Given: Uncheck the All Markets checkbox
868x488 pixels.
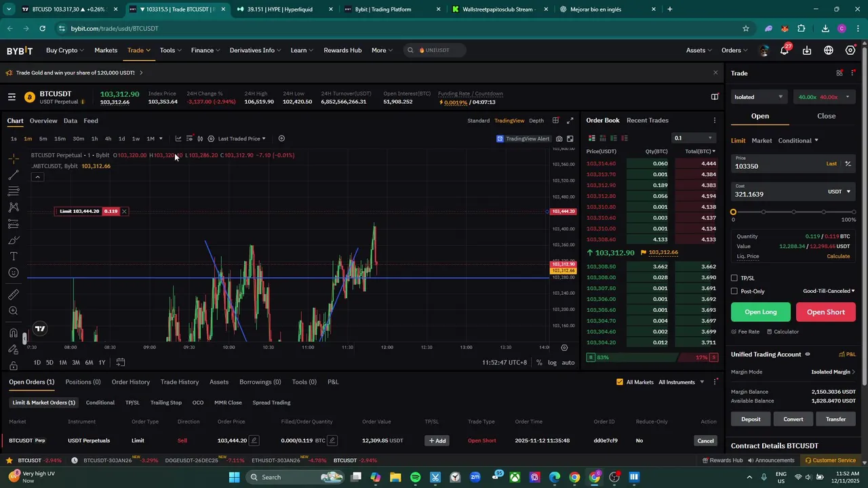Looking at the screenshot, I should [x=620, y=382].
